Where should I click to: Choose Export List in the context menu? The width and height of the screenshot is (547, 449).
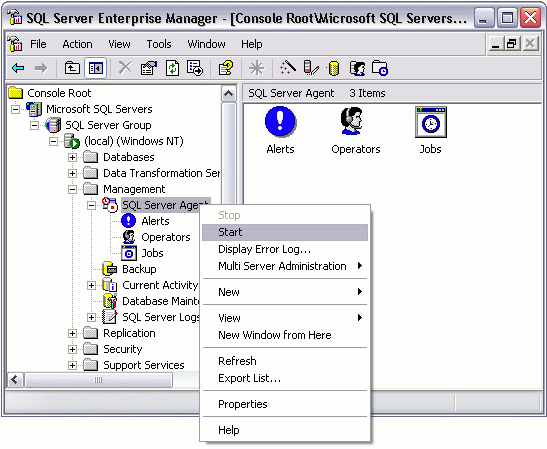coord(285,378)
